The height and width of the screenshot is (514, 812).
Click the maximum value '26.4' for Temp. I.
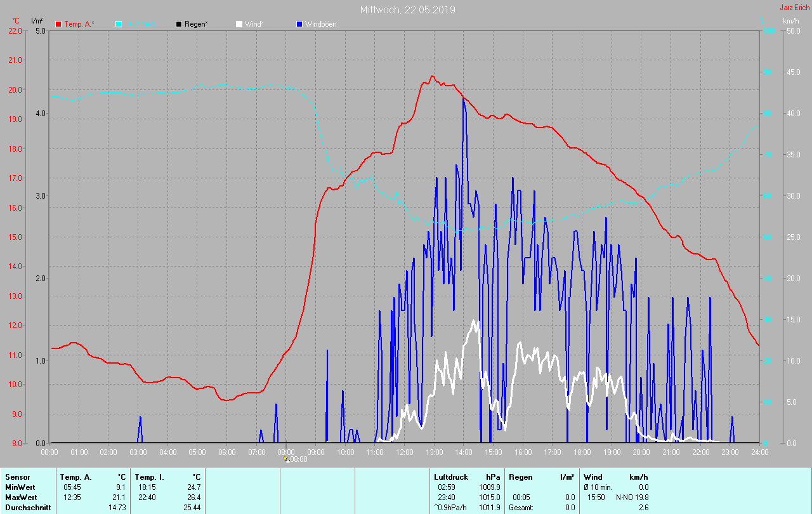coord(193,498)
